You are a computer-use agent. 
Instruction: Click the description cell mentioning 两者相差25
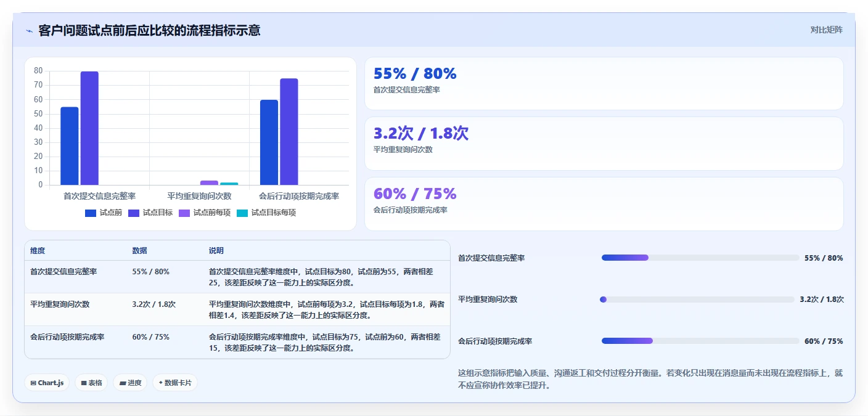pos(326,277)
